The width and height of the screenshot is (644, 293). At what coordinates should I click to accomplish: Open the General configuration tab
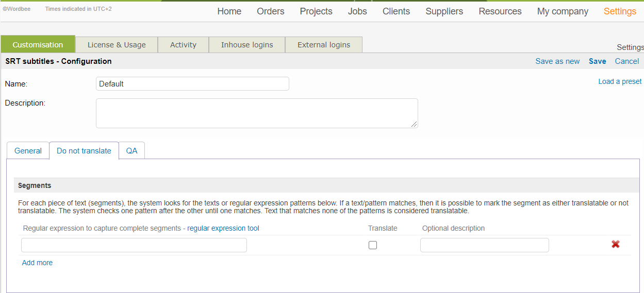pos(28,151)
